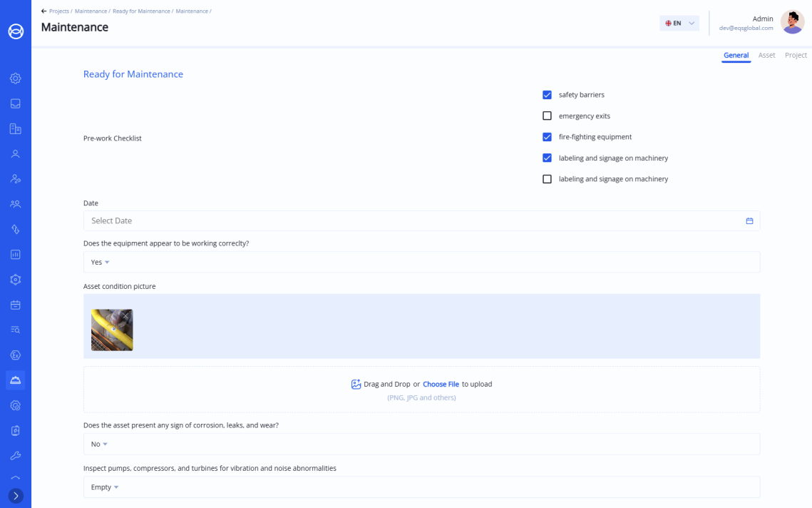Open the equipment working correctly dropdown showing Yes
812x508 pixels.
(100, 263)
